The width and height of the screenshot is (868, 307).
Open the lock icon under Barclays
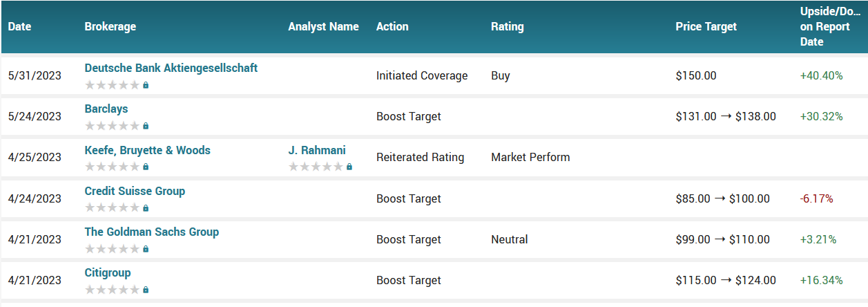pyautogui.click(x=146, y=127)
